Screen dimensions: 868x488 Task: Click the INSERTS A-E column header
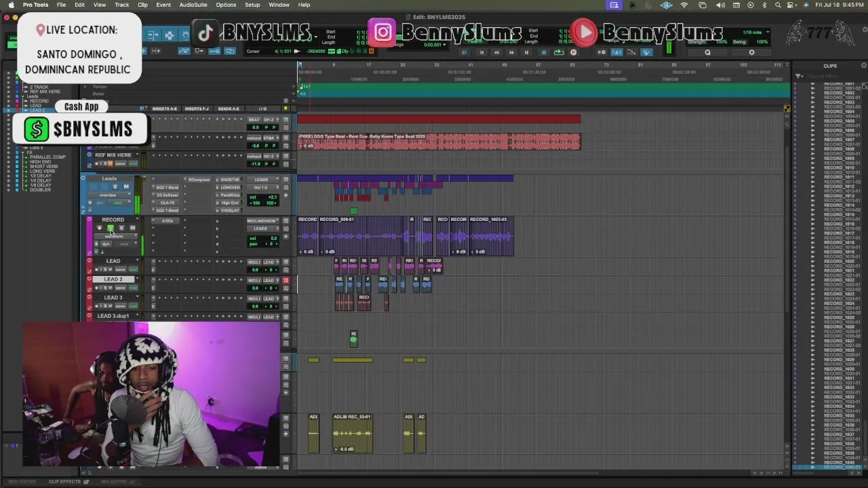164,108
